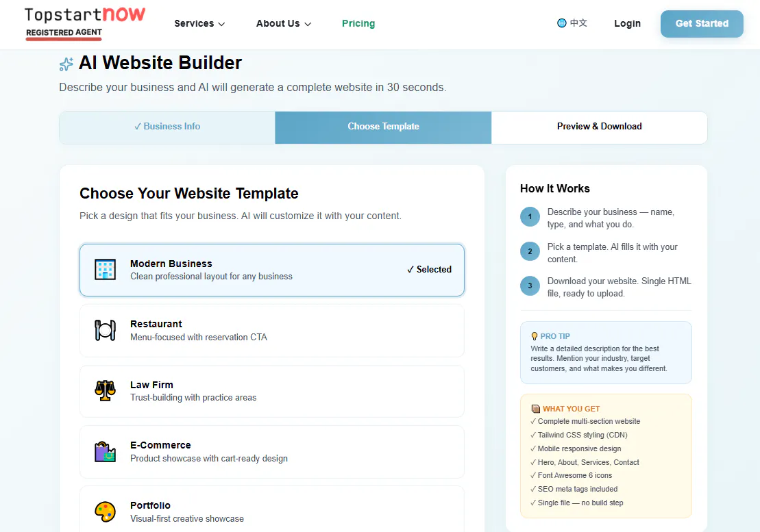Viewport: 760px width, 532px height.
Task: Go to the Pricing page
Action: (358, 23)
